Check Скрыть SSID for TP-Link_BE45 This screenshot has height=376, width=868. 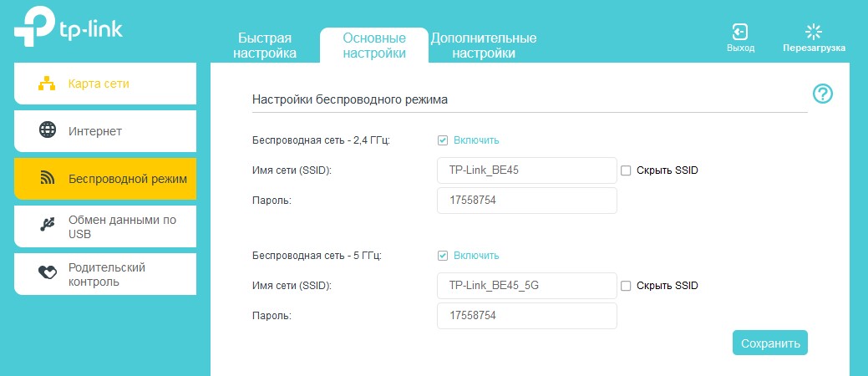[626, 170]
